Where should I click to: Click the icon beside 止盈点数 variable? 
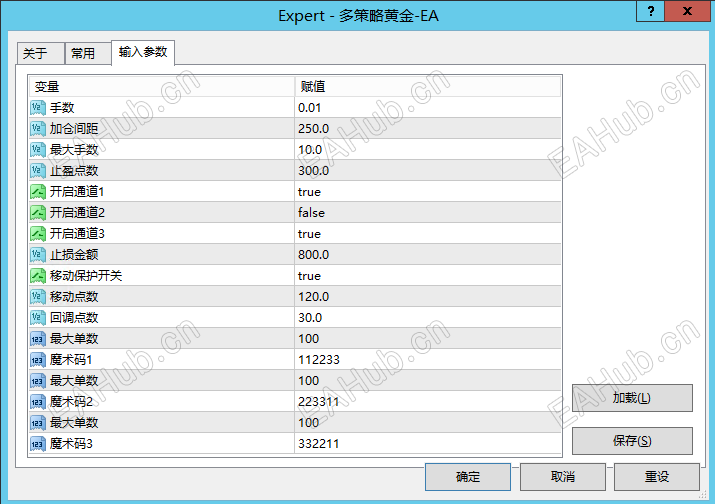38,171
